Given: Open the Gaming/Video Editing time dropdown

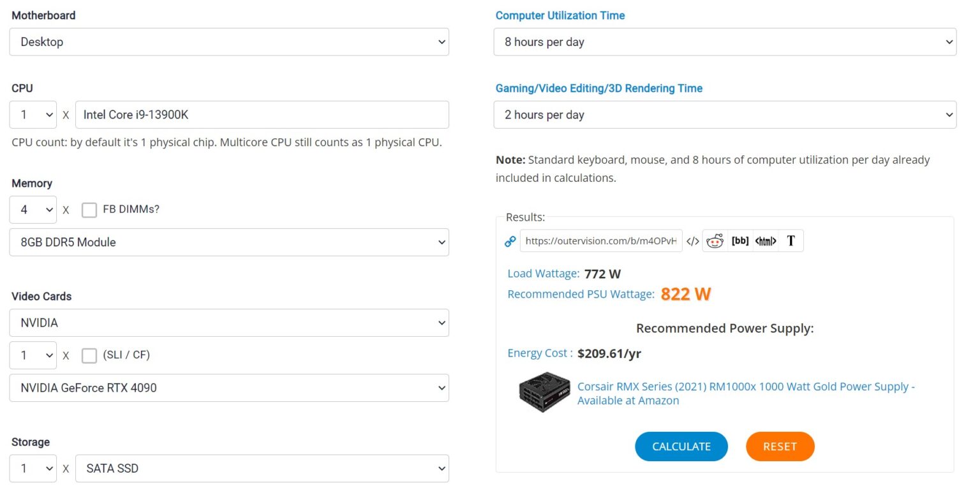Looking at the screenshot, I should (725, 115).
